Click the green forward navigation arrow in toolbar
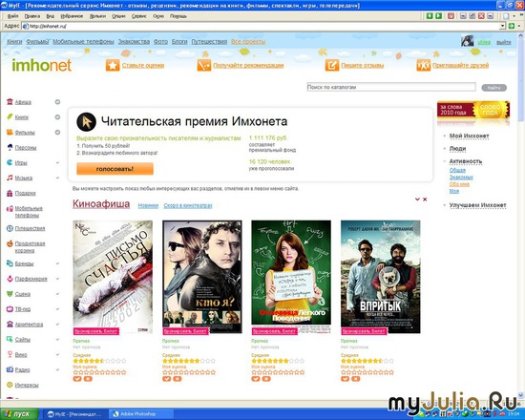This screenshot has width=525, height=420. [x=438, y=15]
